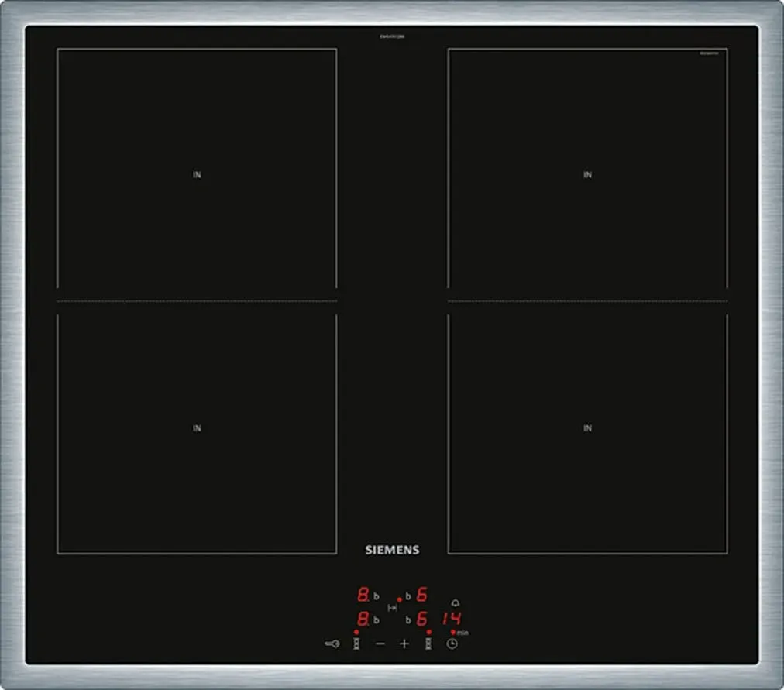The width and height of the screenshot is (784, 690).
Task: Tap the IN mark on the rear-right zone
Action: click(587, 174)
